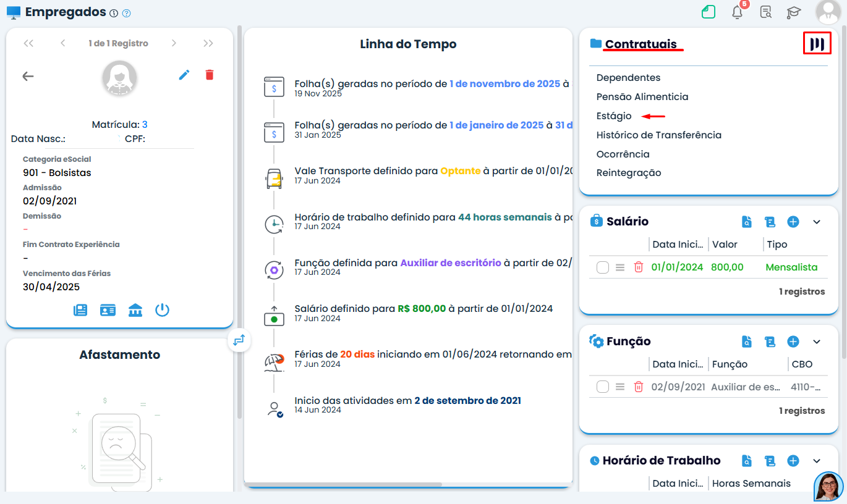The width and height of the screenshot is (847, 504).
Task: Click the bank building icon under employee data
Action: (x=135, y=310)
